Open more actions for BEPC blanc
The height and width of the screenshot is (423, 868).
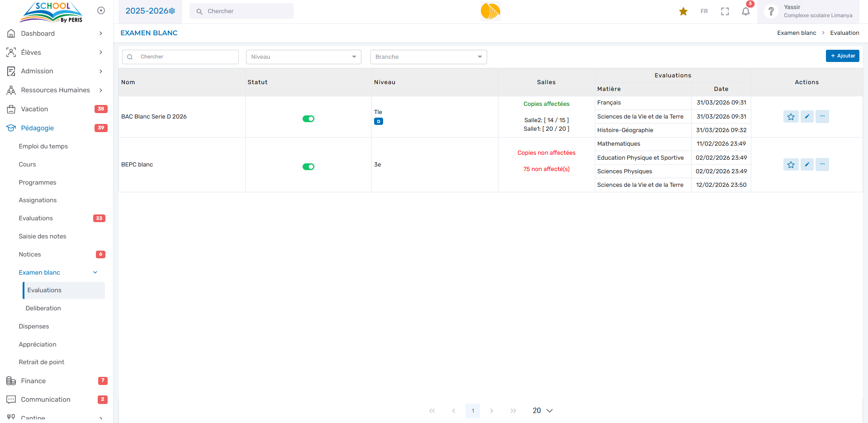coord(822,165)
